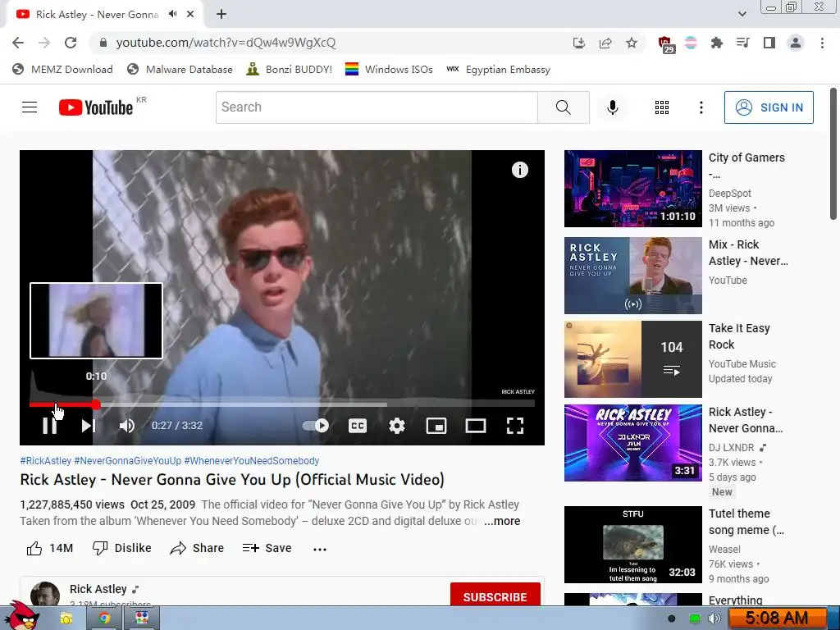
Task: Open the media controls icon in toolbar
Action: coord(742,43)
